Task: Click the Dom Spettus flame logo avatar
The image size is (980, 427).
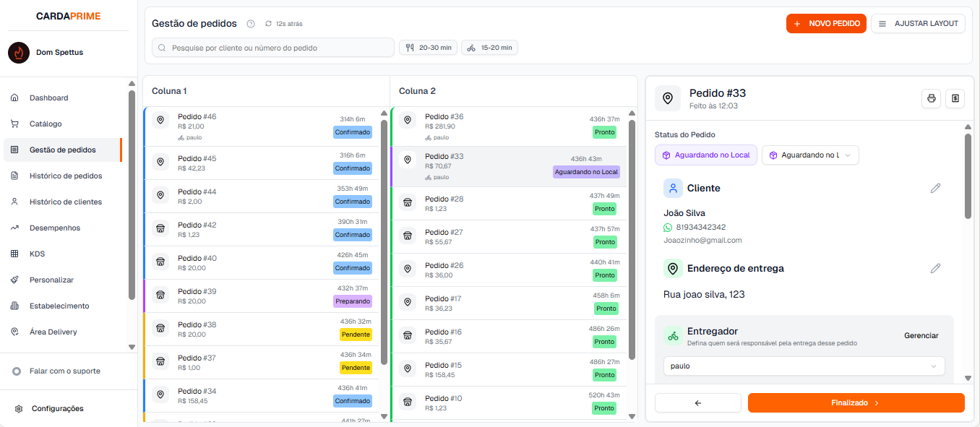Action: [x=18, y=52]
